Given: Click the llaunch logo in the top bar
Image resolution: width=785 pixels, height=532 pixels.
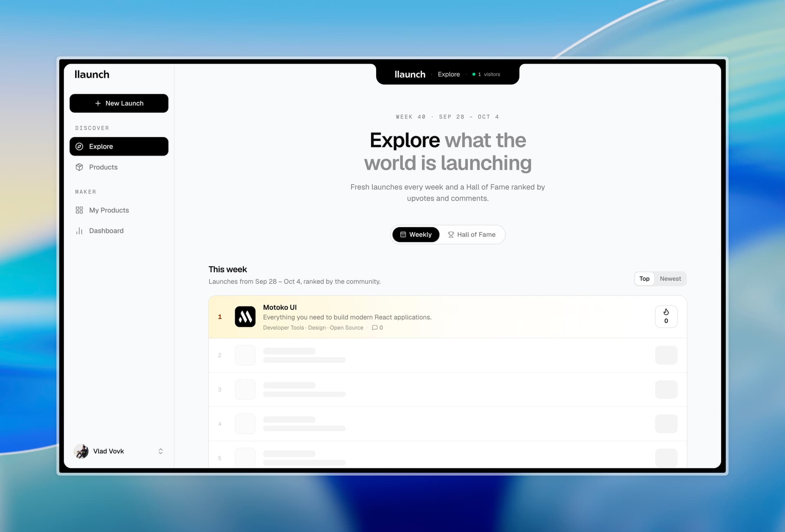Looking at the screenshot, I should (410, 74).
